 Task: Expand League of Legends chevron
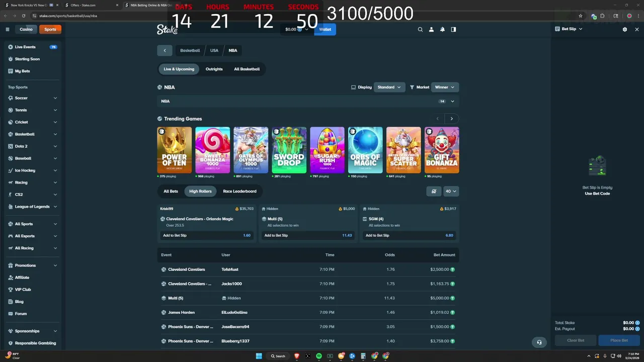[x=55, y=207]
